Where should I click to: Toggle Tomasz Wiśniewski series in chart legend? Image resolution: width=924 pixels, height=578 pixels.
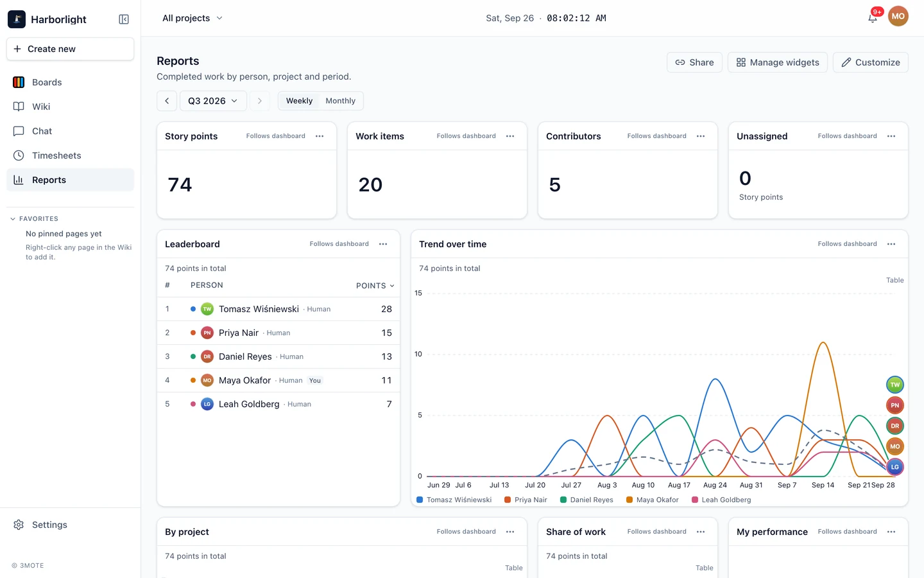454,500
